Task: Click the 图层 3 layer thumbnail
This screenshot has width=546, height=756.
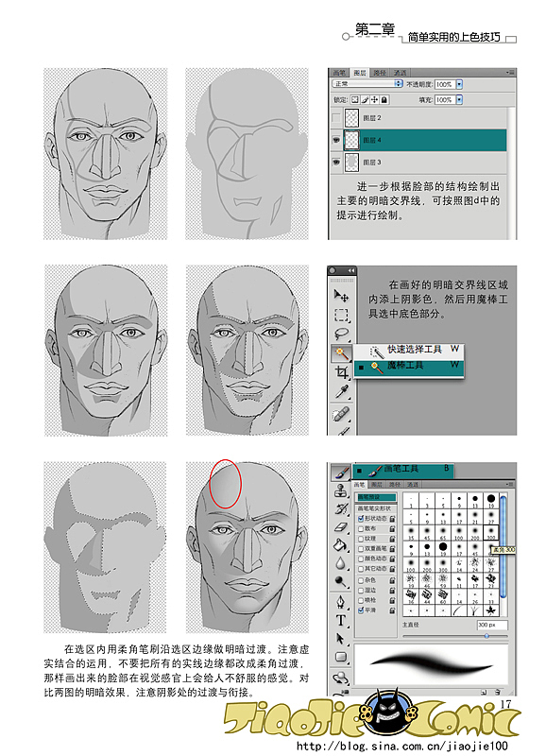Action: pyautogui.click(x=352, y=163)
